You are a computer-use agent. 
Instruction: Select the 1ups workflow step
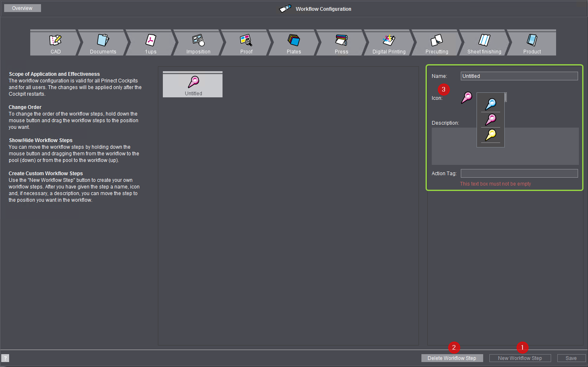151,43
